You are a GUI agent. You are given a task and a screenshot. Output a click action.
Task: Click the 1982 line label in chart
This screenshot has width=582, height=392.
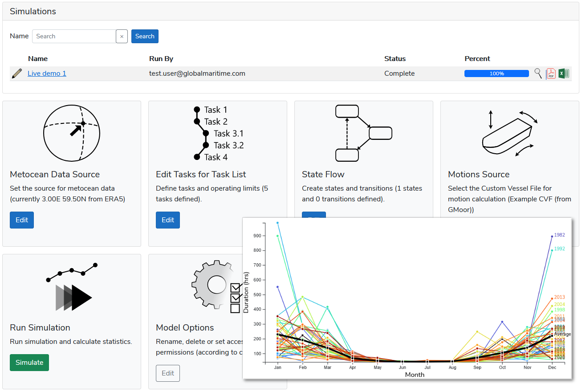560,235
